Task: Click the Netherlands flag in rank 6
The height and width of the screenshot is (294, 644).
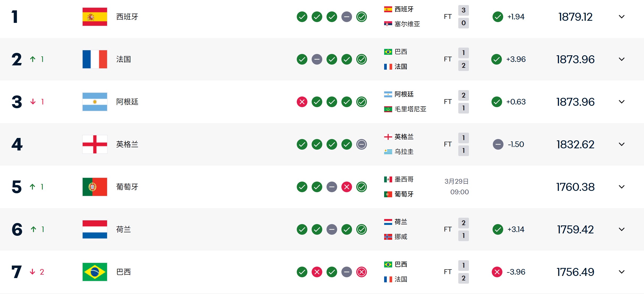Action: pyautogui.click(x=95, y=229)
